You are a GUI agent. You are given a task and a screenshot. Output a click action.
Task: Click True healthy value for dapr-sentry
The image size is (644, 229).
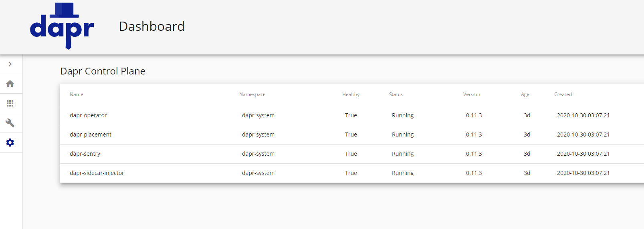coord(351,154)
